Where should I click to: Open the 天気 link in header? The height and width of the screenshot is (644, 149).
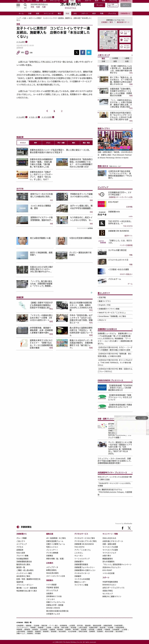[32, 7]
